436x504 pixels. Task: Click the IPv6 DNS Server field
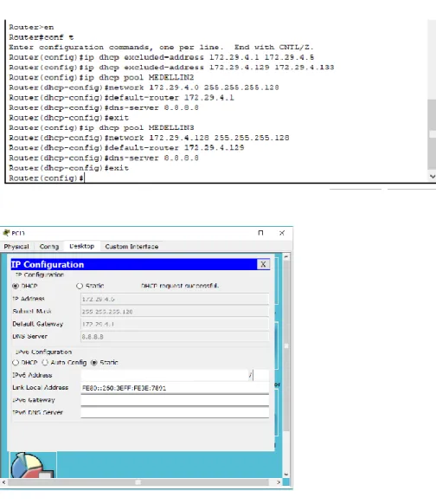click(x=175, y=412)
